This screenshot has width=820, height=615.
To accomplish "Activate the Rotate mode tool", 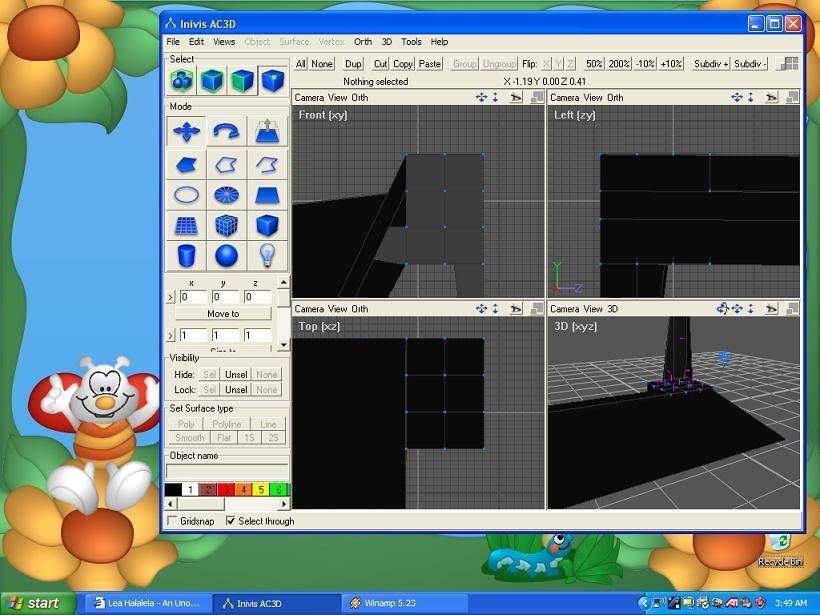I will [x=226, y=131].
